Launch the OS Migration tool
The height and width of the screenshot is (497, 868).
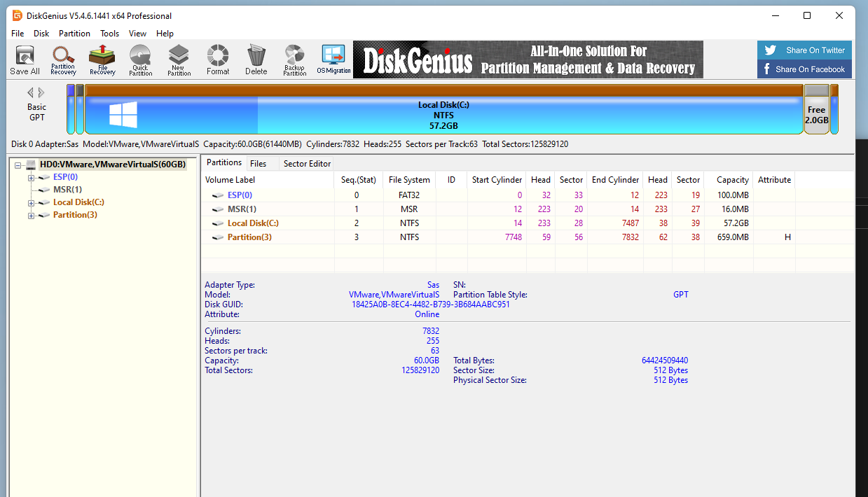click(x=334, y=60)
